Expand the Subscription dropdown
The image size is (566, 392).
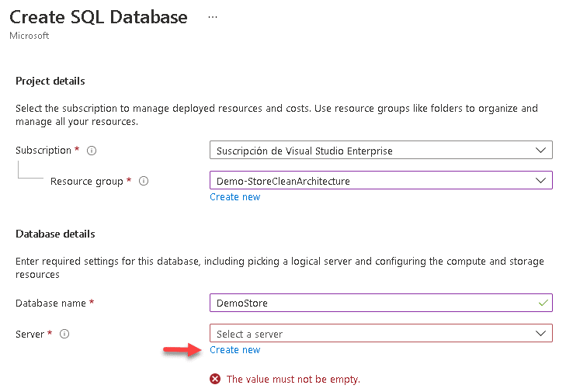point(540,150)
